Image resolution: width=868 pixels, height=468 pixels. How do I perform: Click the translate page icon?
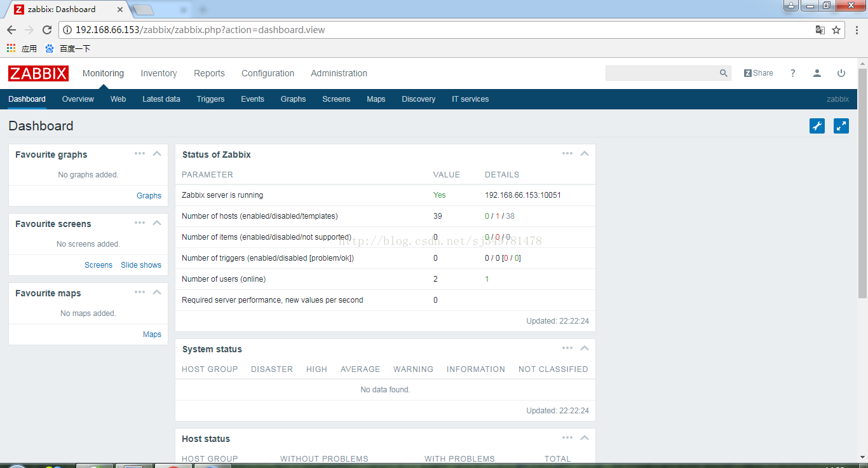tap(820, 30)
